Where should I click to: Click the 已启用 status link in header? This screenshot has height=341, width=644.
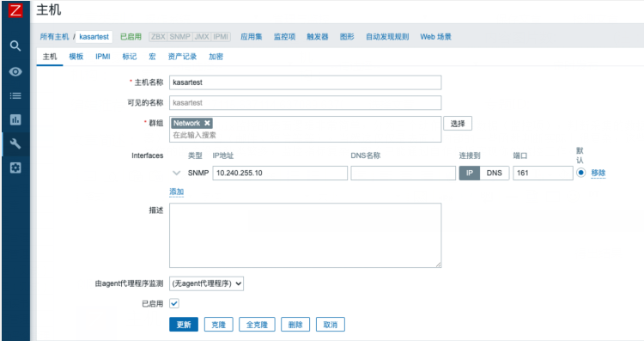click(x=131, y=37)
